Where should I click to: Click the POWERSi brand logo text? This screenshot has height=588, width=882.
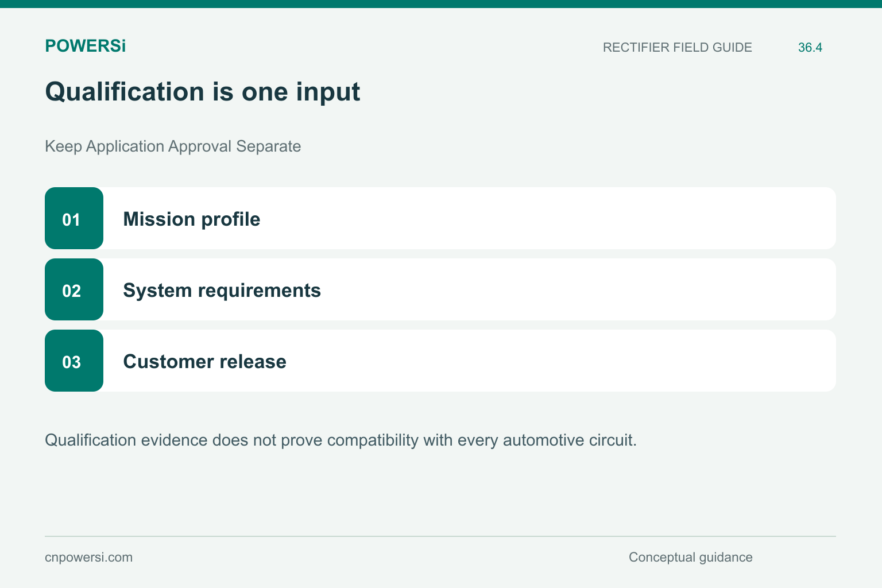tap(85, 46)
